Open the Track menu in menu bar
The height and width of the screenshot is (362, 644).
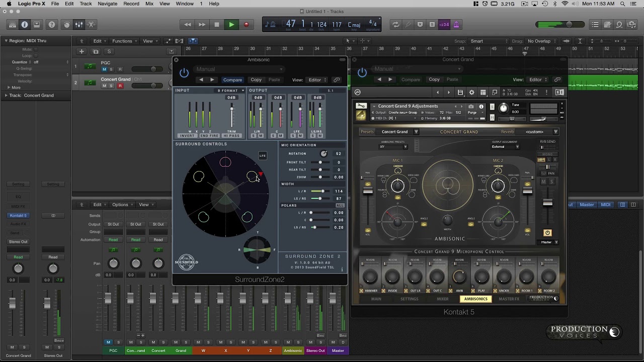(86, 4)
